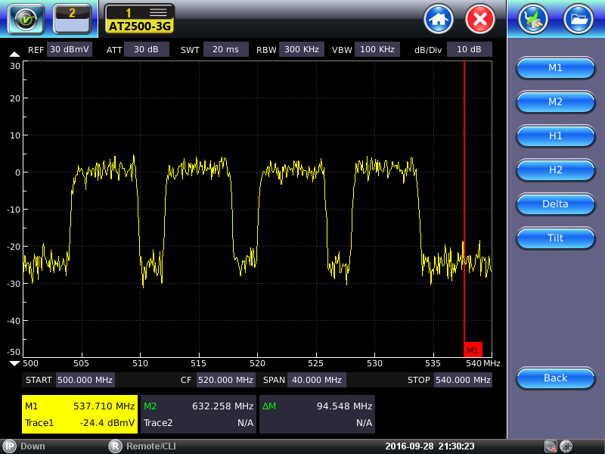Edit the START 500.000 MHz frequency field
The width and height of the screenshot is (605, 454).
[84, 380]
